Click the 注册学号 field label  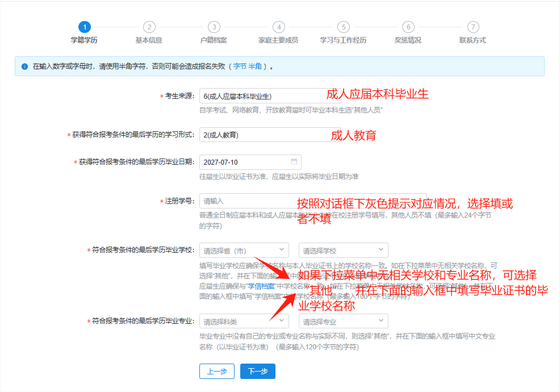pos(179,201)
